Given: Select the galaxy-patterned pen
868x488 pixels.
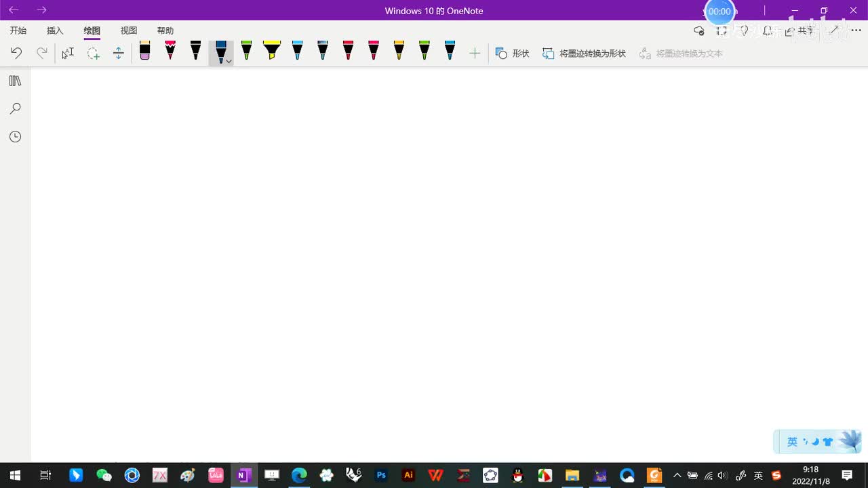Looking at the screenshot, I should coord(323,50).
